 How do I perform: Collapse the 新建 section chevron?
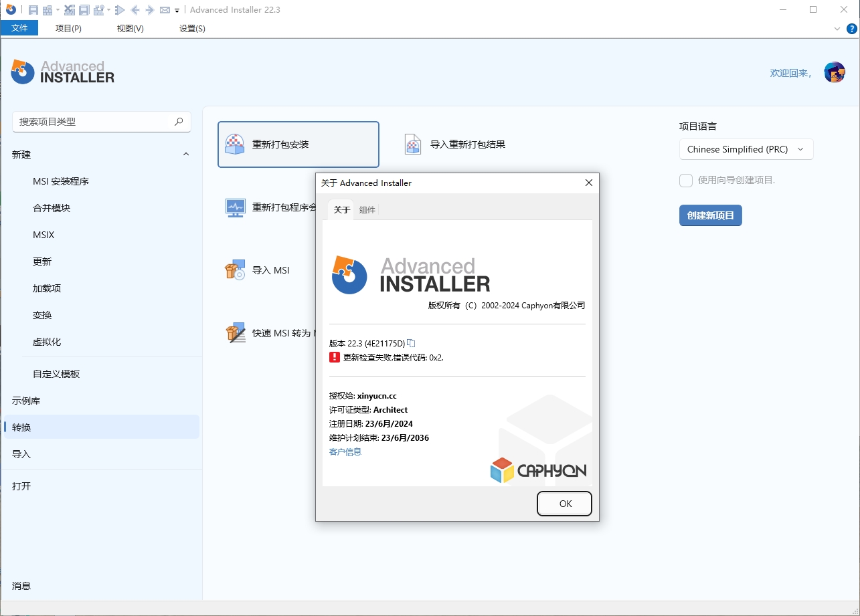point(186,155)
